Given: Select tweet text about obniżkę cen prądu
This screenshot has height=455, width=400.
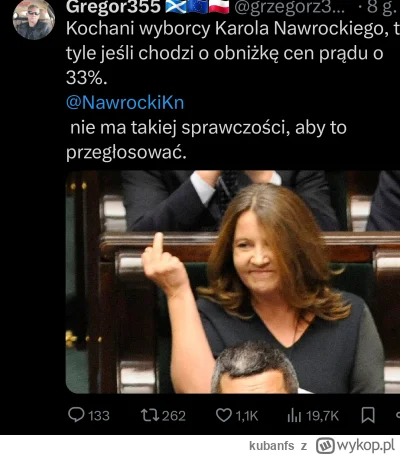Looking at the screenshot, I should point(225,53).
